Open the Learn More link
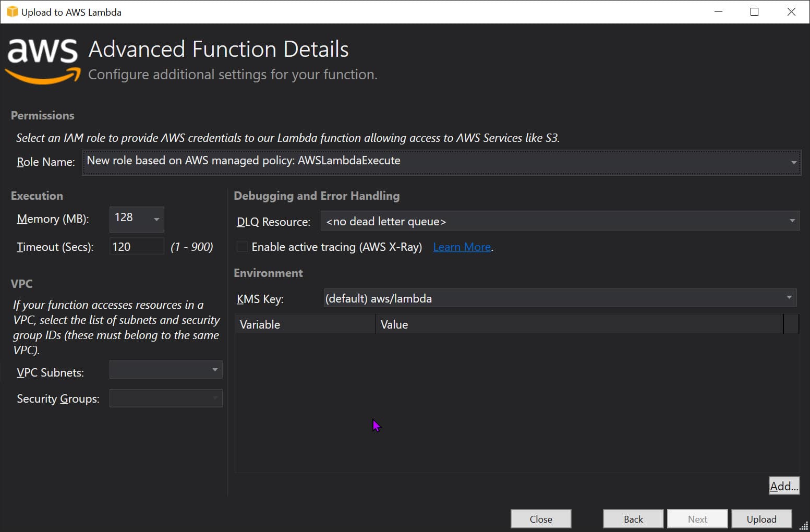Screen dimensions: 810x532 click(462, 247)
